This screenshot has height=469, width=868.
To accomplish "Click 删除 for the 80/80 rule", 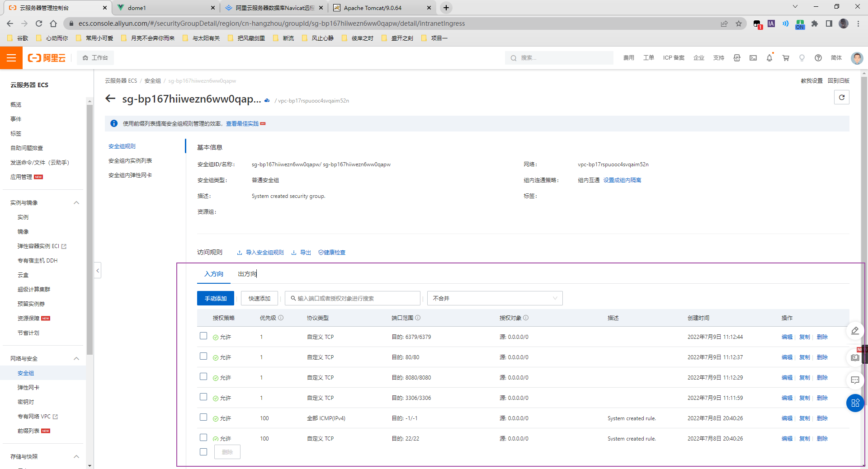I will 822,357.
